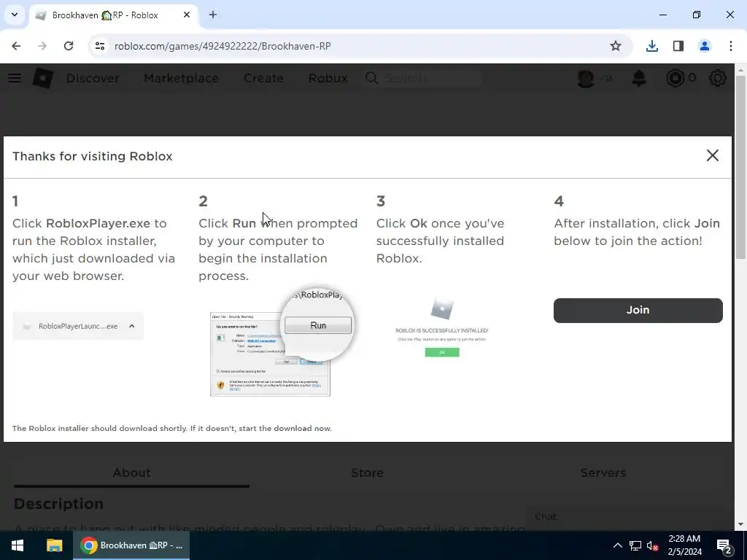Bookmark this page with the star icon
This screenshot has height=560, width=747.
[616, 46]
